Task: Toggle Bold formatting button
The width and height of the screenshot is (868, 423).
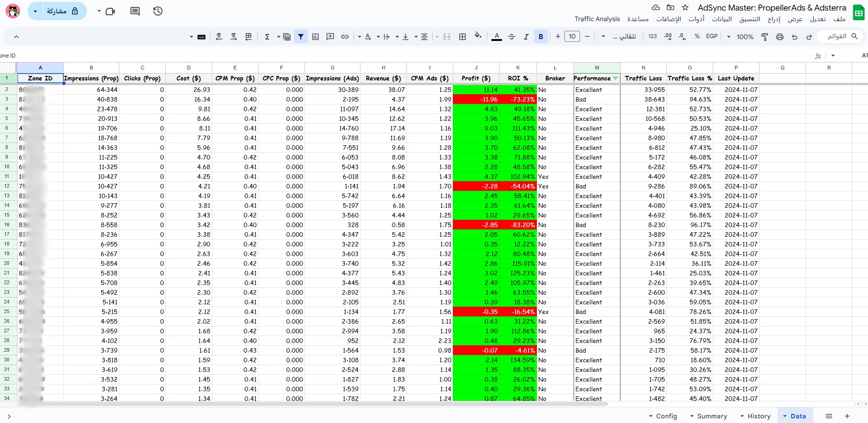Action: coord(541,37)
